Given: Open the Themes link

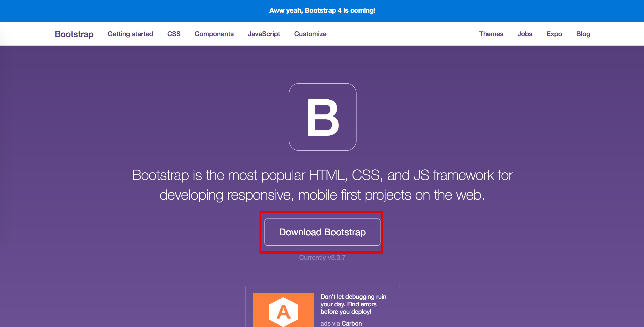Looking at the screenshot, I should coord(491,34).
